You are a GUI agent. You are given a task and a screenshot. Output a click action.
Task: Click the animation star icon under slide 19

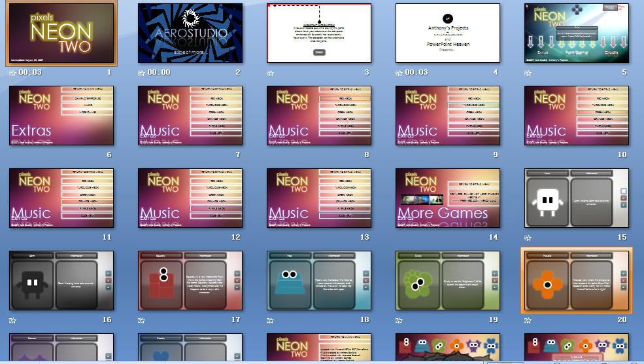click(x=399, y=320)
